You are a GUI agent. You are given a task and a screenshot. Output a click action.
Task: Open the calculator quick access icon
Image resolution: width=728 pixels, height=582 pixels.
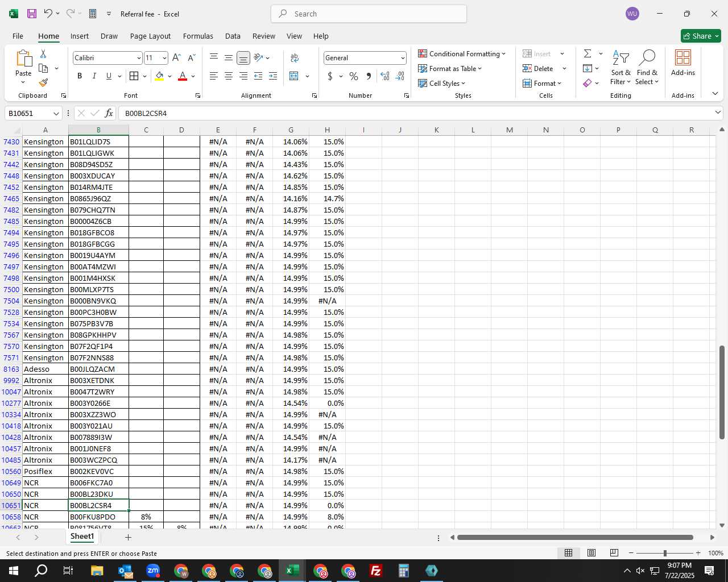[x=93, y=14]
